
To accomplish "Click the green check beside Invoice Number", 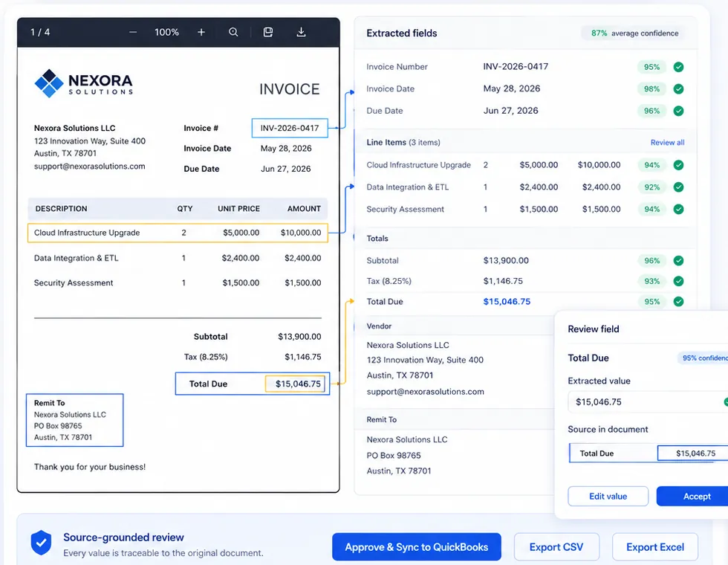I will point(678,67).
